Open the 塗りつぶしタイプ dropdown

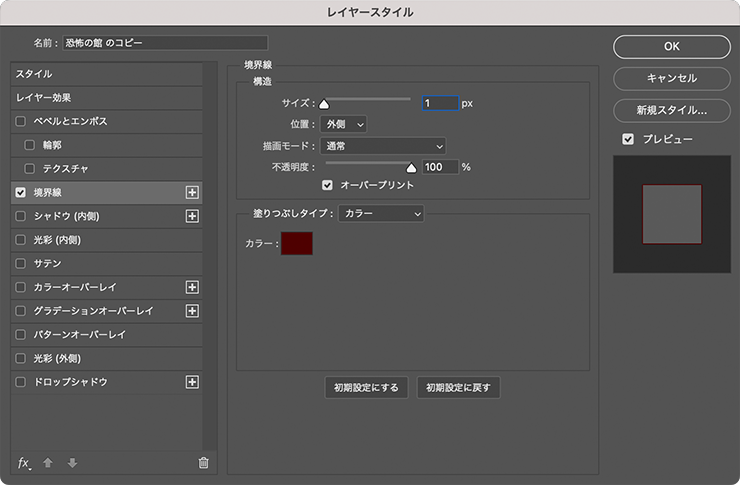(380, 213)
